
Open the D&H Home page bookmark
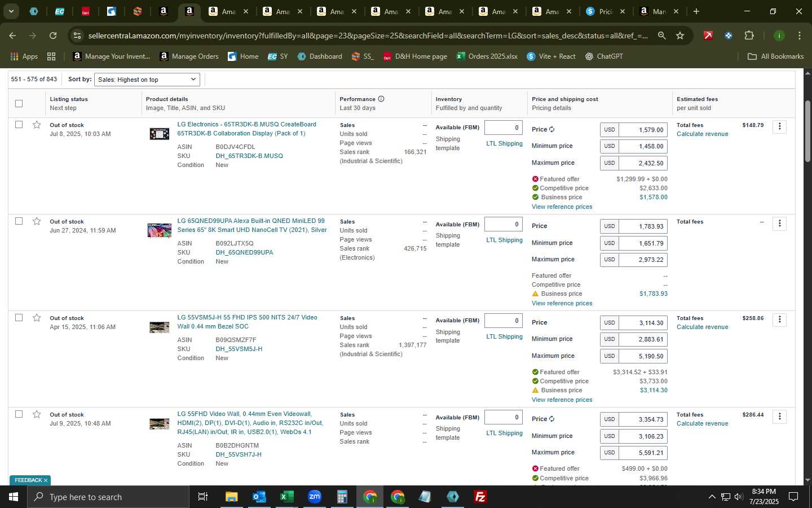[415, 56]
